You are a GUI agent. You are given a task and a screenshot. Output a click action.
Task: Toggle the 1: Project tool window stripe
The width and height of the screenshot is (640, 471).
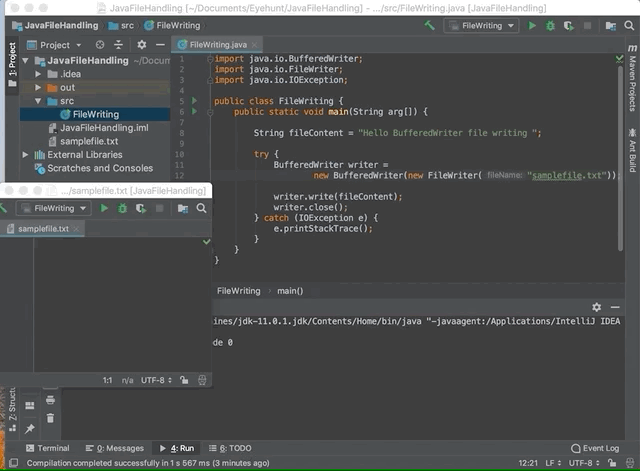12,64
